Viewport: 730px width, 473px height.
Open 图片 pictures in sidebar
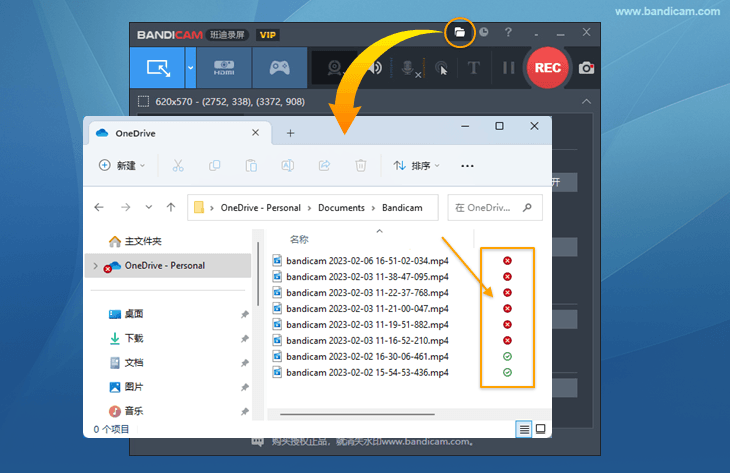(x=126, y=387)
